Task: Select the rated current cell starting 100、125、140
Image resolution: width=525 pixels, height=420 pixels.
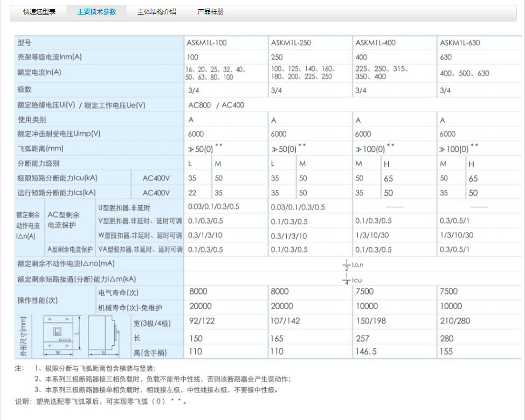Action: click(x=303, y=73)
